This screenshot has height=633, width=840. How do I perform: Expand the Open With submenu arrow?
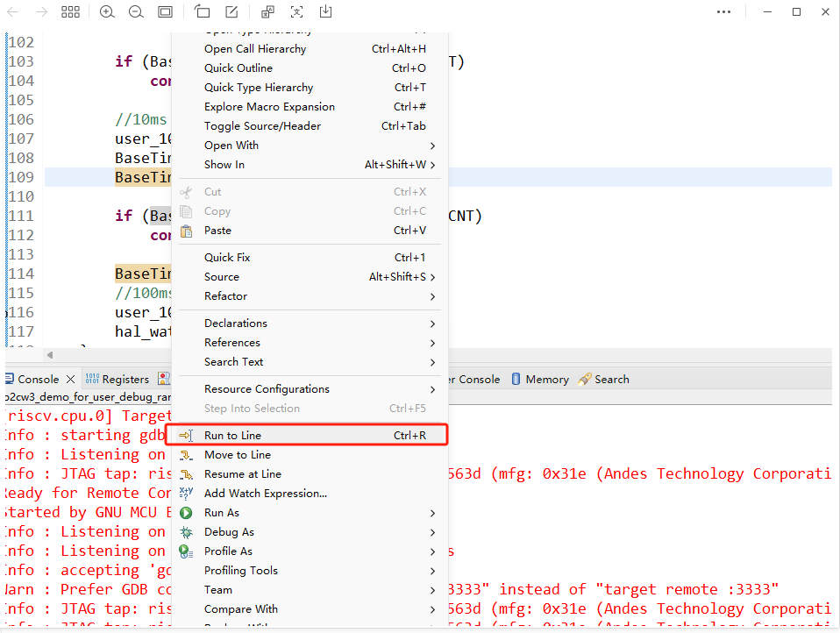(433, 146)
